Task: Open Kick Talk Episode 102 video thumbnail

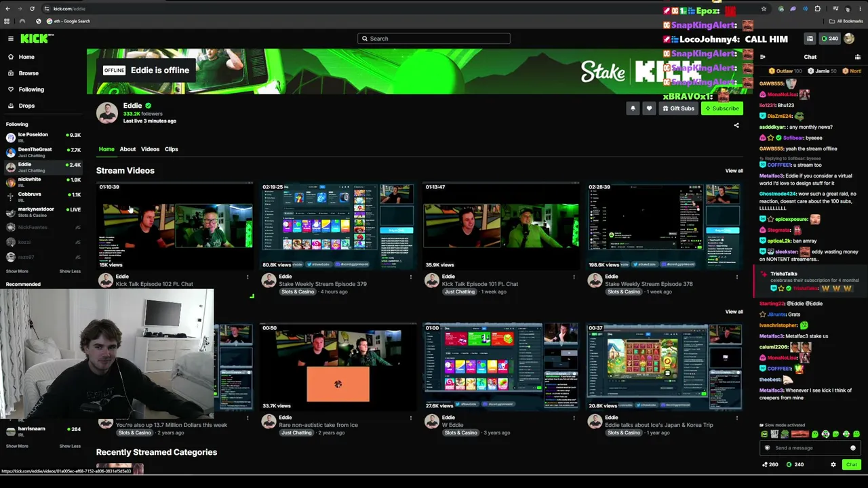Action: coord(175,226)
